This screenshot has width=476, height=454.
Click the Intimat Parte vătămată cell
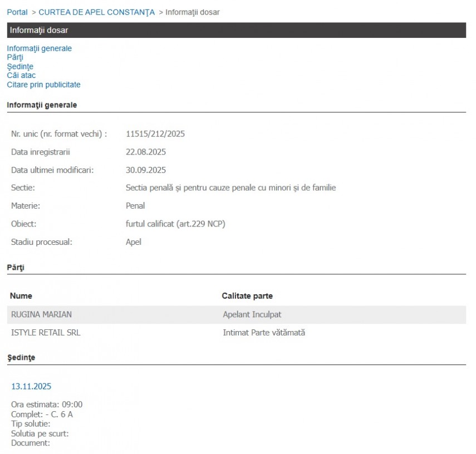pyautogui.click(x=264, y=333)
